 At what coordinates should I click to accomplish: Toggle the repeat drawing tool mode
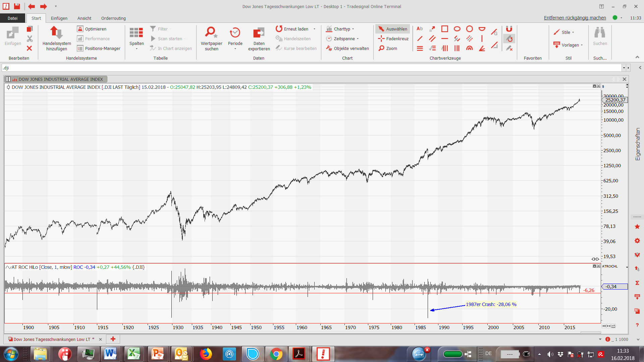click(x=509, y=39)
